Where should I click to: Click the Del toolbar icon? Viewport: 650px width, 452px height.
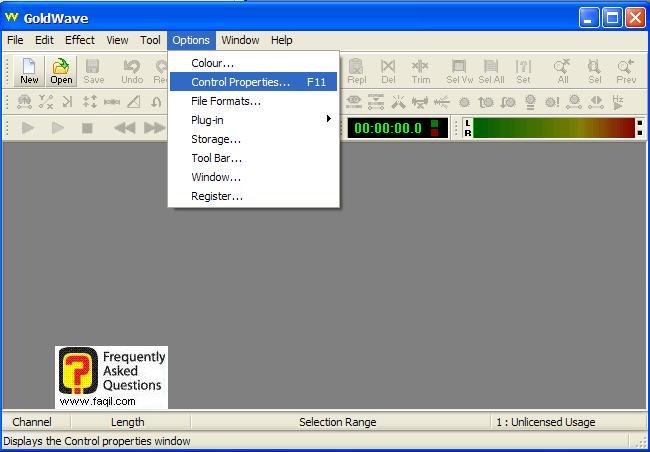[x=388, y=71]
